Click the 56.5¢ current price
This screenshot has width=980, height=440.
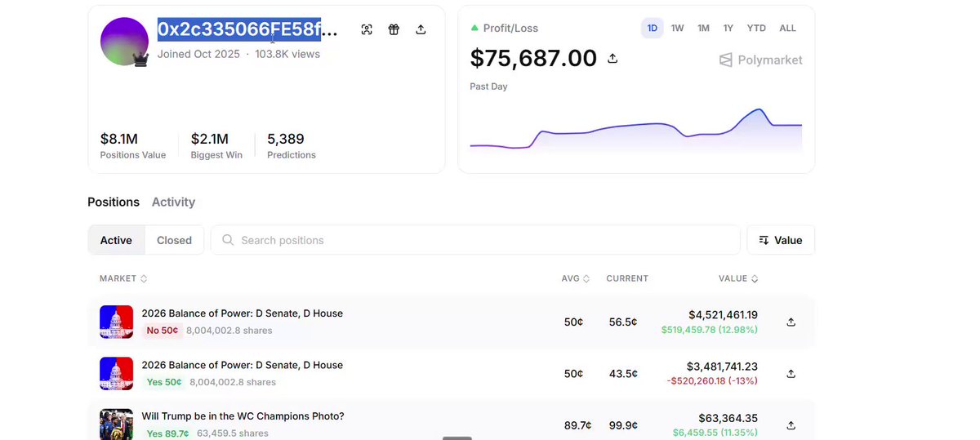click(x=623, y=322)
